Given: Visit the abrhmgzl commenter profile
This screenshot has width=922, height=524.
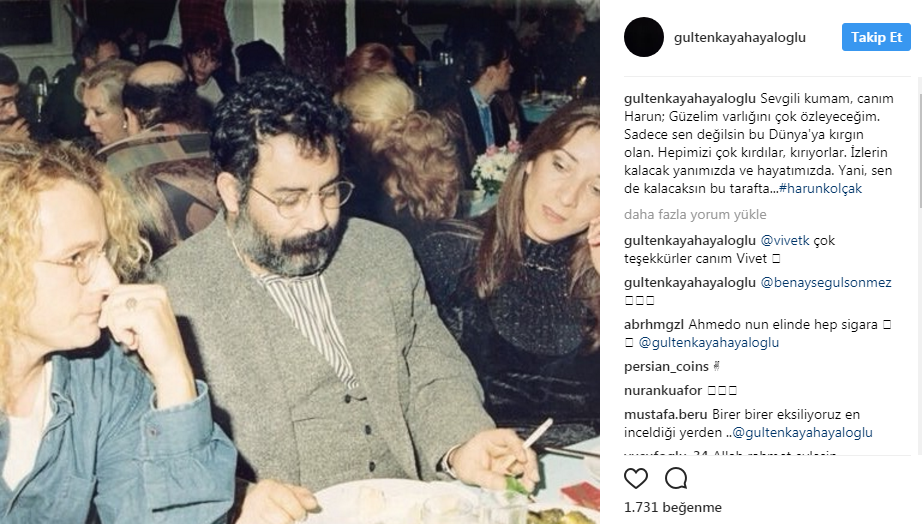Looking at the screenshot, I should point(654,325).
